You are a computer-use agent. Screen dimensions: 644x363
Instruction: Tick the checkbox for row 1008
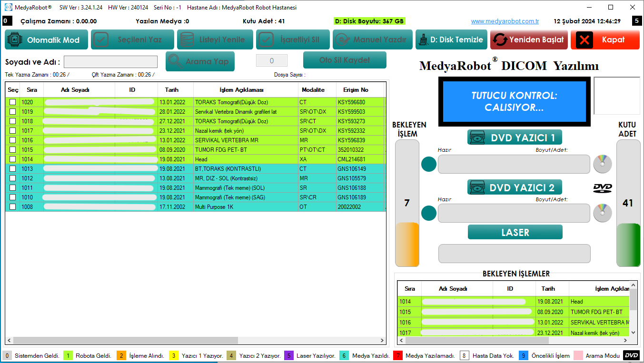point(12,207)
